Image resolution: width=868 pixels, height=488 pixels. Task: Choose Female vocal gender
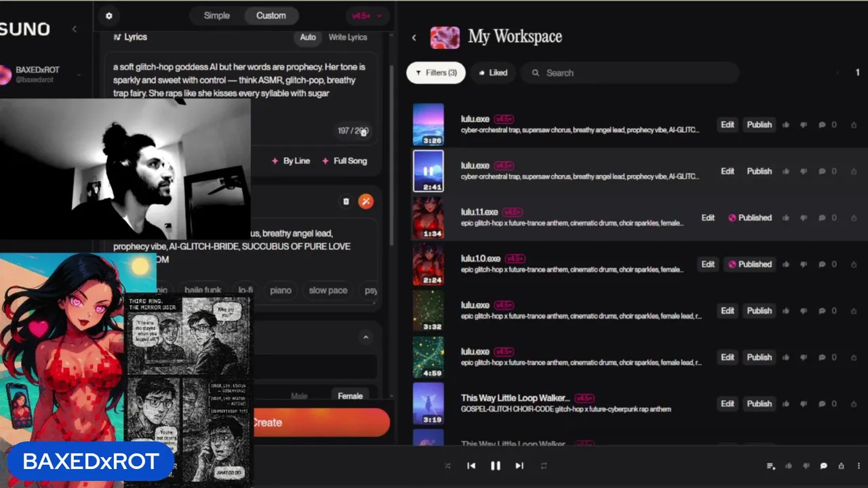coord(350,396)
